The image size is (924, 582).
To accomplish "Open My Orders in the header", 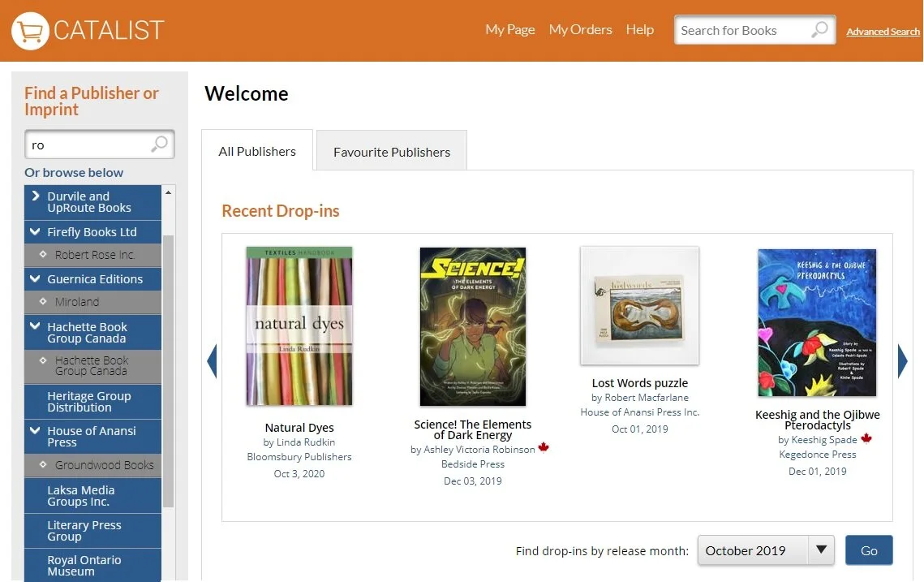I will click(x=581, y=29).
